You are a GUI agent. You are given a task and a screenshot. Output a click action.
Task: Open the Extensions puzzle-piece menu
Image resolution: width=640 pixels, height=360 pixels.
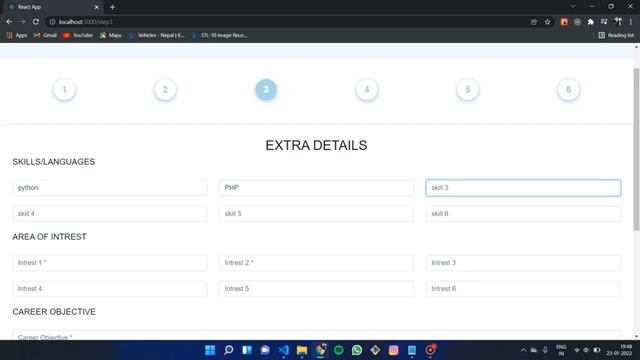click(591, 22)
